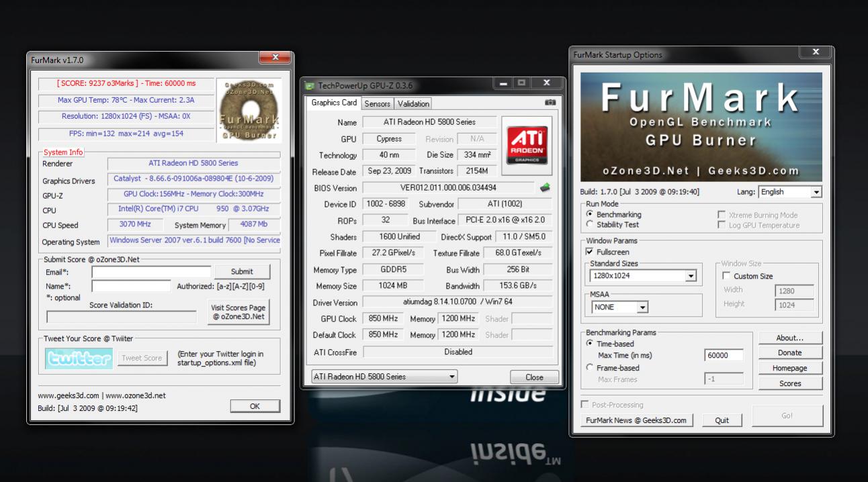Click CPU Speed value 3070 MHz
Image resolution: width=868 pixels, height=482 pixels.
(135, 224)
